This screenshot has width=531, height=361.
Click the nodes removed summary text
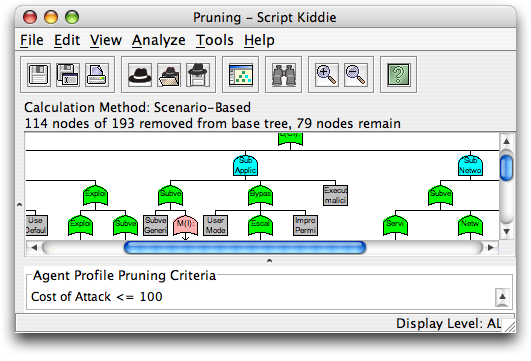click(213, 123)
